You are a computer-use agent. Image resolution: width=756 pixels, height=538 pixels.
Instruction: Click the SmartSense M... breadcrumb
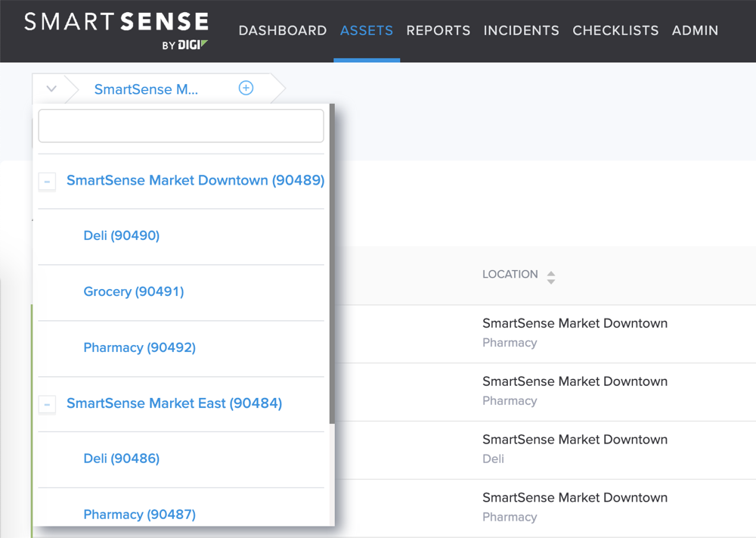pos(146,89)
